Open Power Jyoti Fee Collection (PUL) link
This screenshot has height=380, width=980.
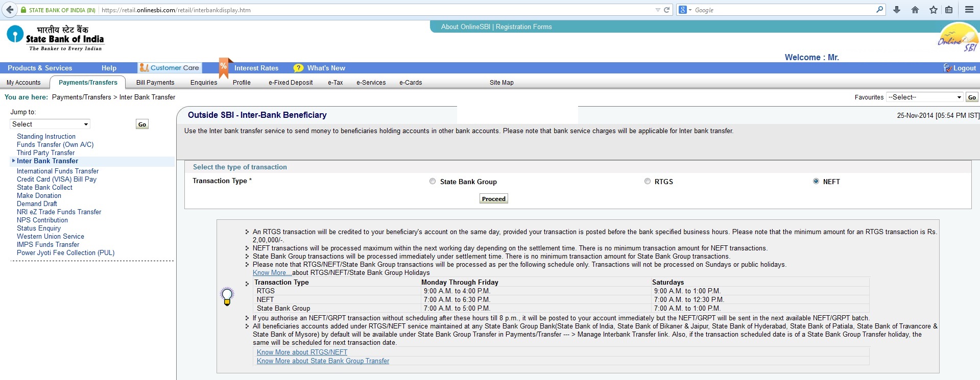65,252
